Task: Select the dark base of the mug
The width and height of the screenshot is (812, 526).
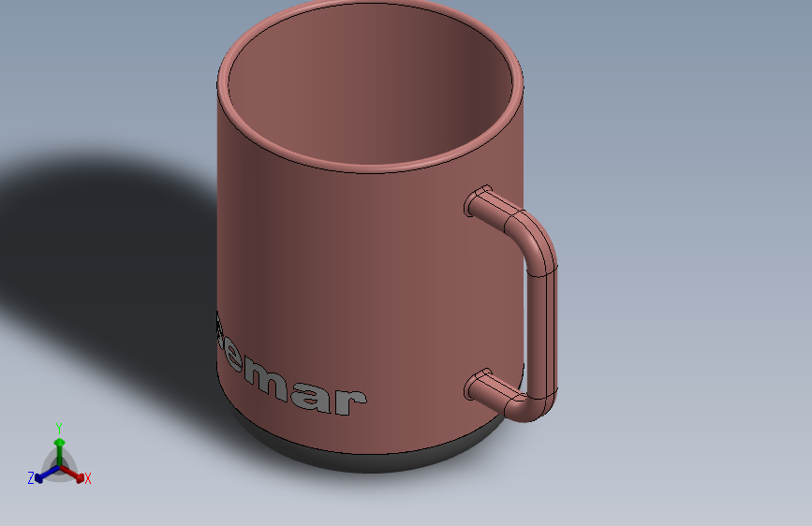Action: point(370,463)
